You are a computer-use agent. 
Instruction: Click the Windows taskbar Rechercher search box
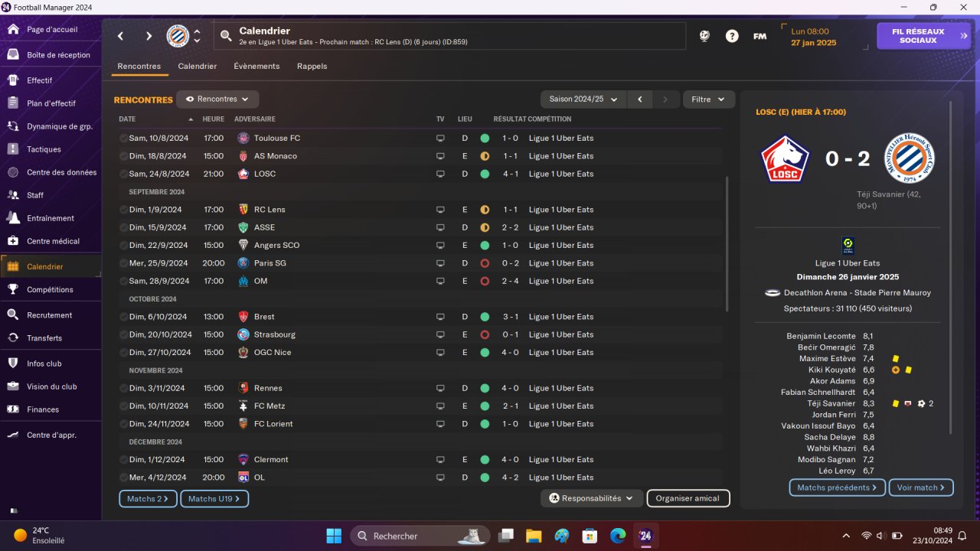coord(420,536)
